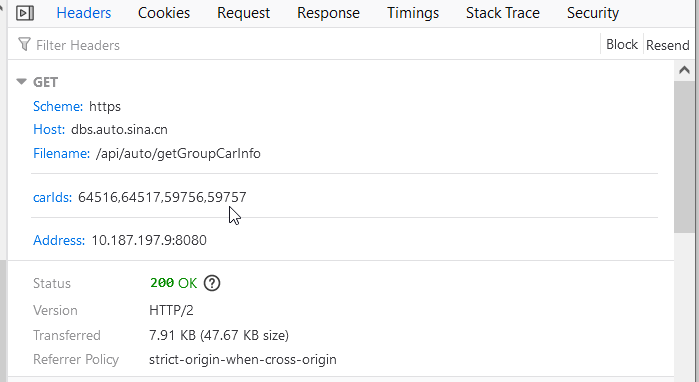Click the Block button
The image size is (699, 382).
622,45
